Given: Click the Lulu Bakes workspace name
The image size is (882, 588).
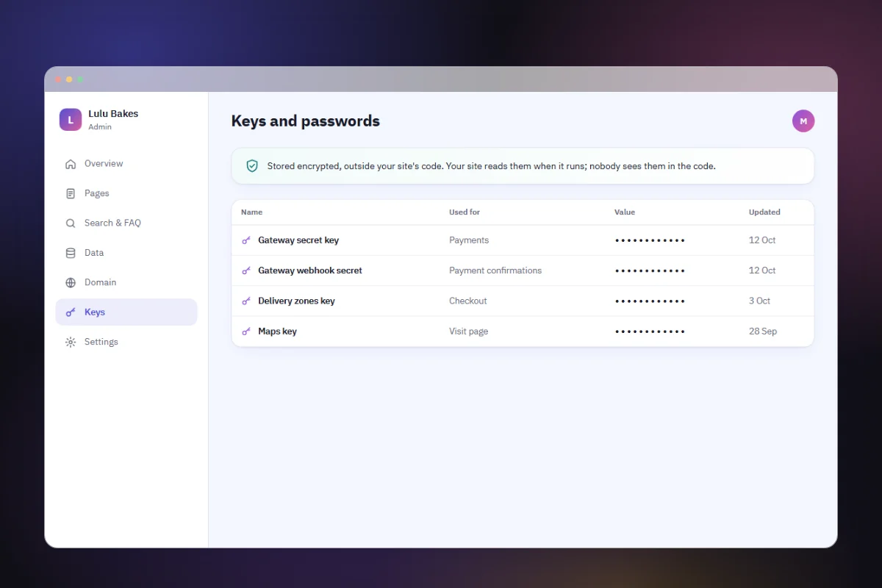Looking at the screenshot, I should 113,114.
